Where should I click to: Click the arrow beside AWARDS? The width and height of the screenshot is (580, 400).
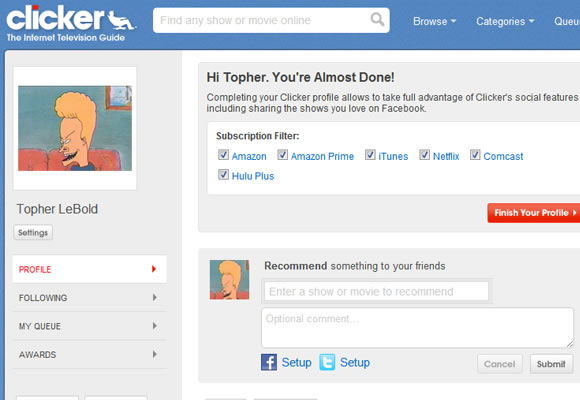[x=155, y=354]
